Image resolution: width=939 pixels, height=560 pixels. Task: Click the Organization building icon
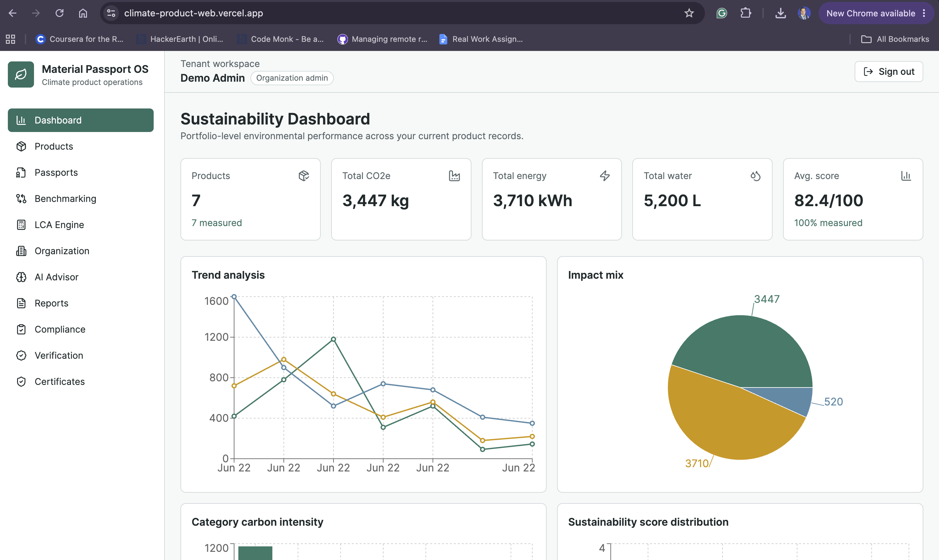pyautogui.click(x=21, y=251)
